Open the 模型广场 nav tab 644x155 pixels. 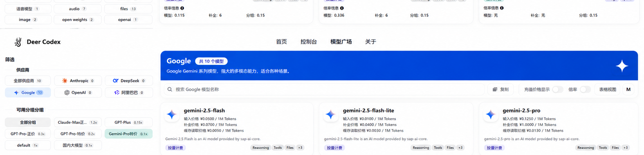pos(341,42)
